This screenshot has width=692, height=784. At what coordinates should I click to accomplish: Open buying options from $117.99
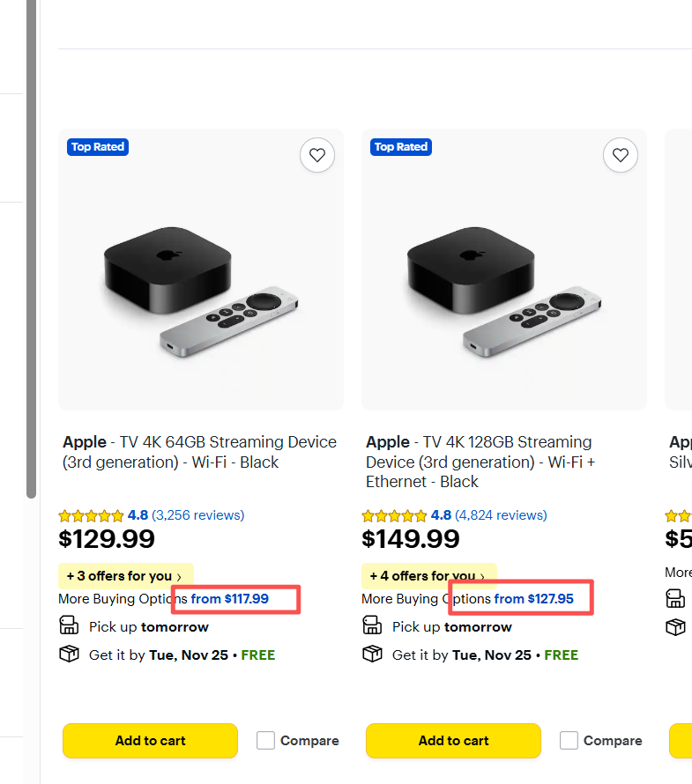(x=230, y=599)
